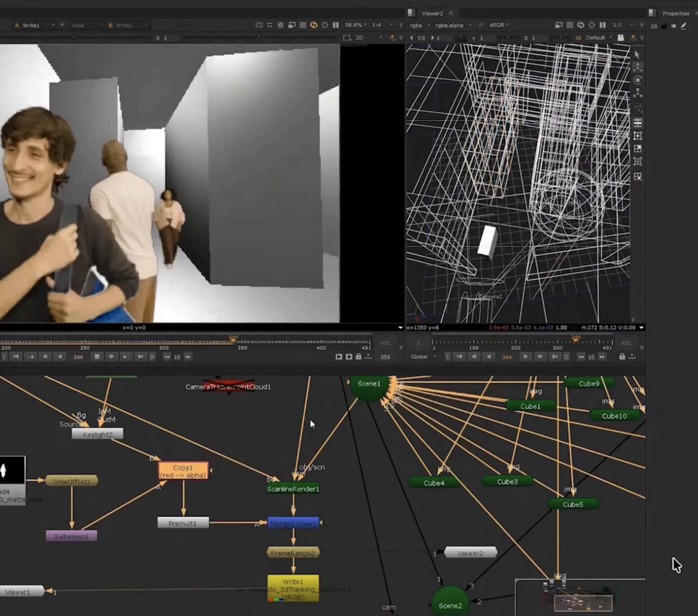Open the 56.6% zoom dropdown
The height and width of the screenshot is (616, 698).
[x=356, y=25]
